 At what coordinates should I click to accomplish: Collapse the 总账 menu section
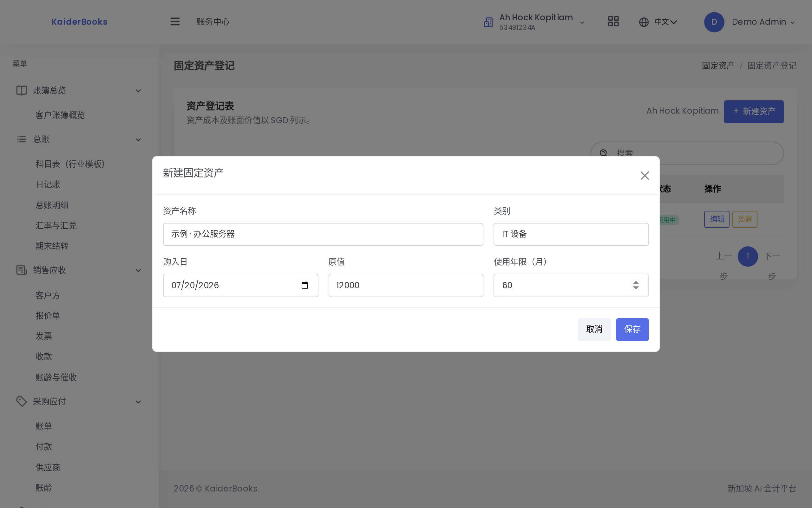(138, 140)
